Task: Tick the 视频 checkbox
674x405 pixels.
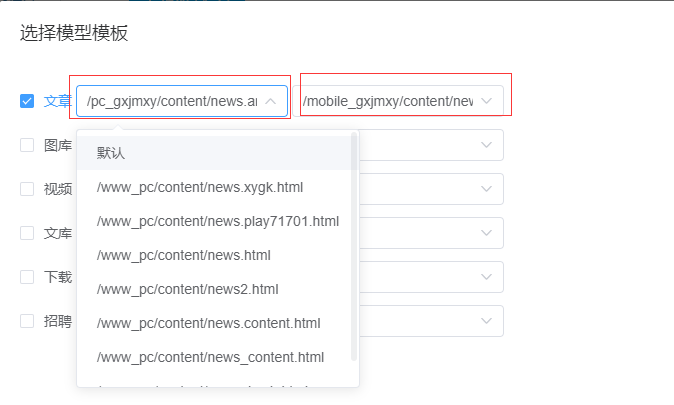Action: coord(27,189)
